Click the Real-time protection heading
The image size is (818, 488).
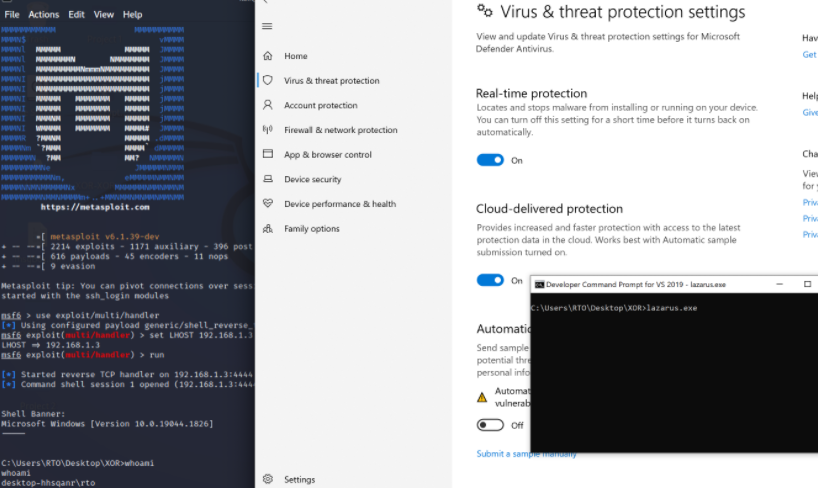tap(531, 93)
